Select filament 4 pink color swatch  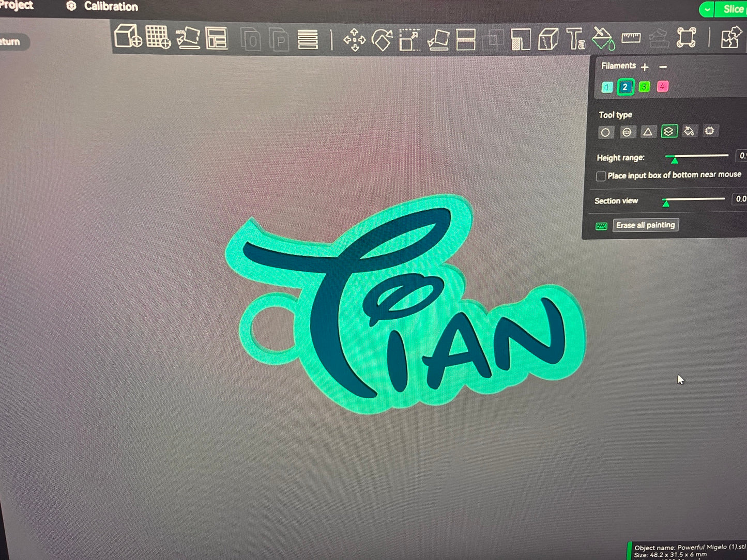[x=662, y=87]
